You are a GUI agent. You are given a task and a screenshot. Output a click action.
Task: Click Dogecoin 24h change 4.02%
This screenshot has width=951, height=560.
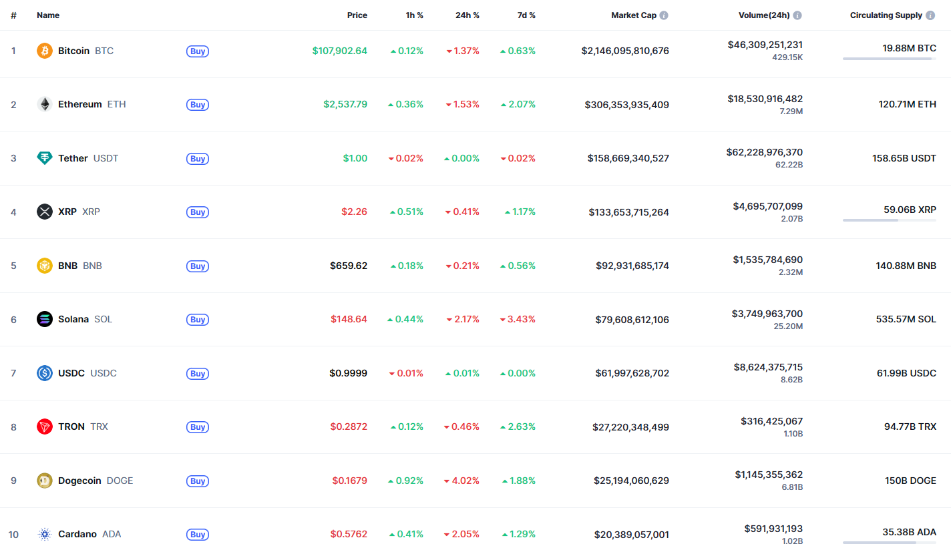461,481
